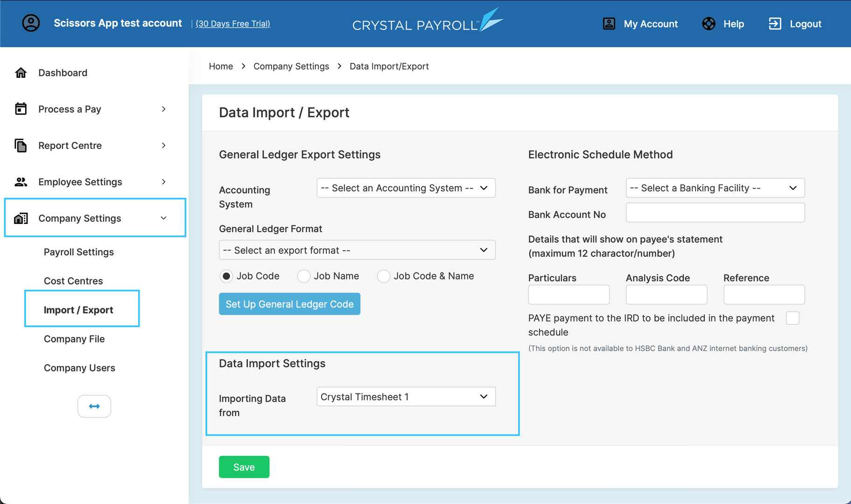Image resolution: width=851 pixels, height=504 pixels.
Task: Click the Analysis Code input field
Action: point(667,294)
